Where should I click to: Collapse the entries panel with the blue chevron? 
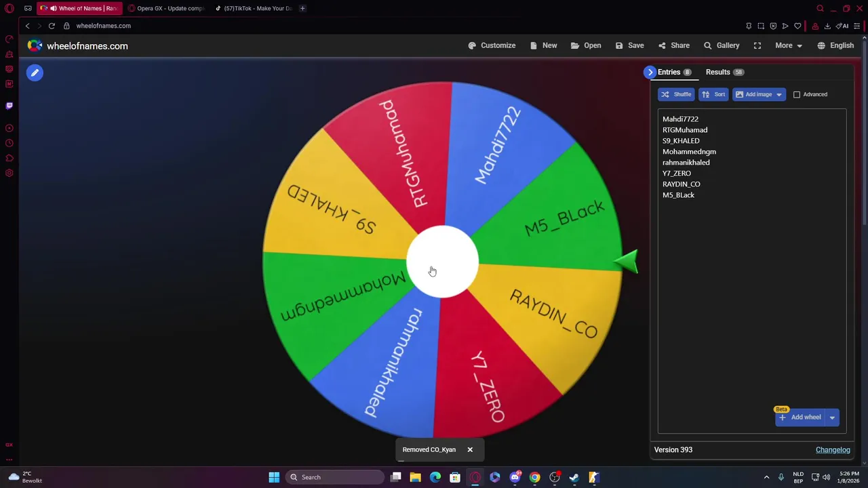pos(650,72)
